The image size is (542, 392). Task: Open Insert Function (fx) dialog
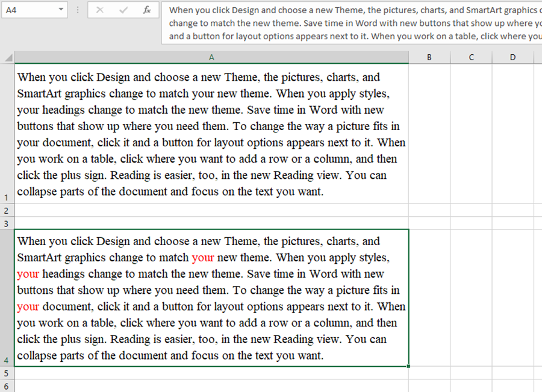[147, 10]
